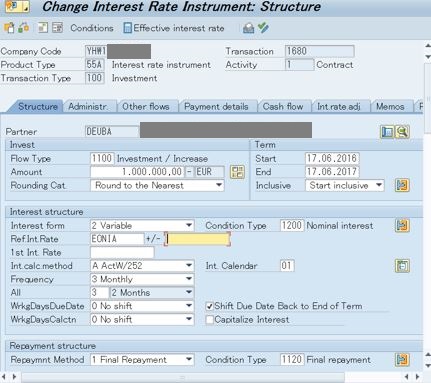
Task: Click the Flow Type field 1100
Action: point(102,158)
